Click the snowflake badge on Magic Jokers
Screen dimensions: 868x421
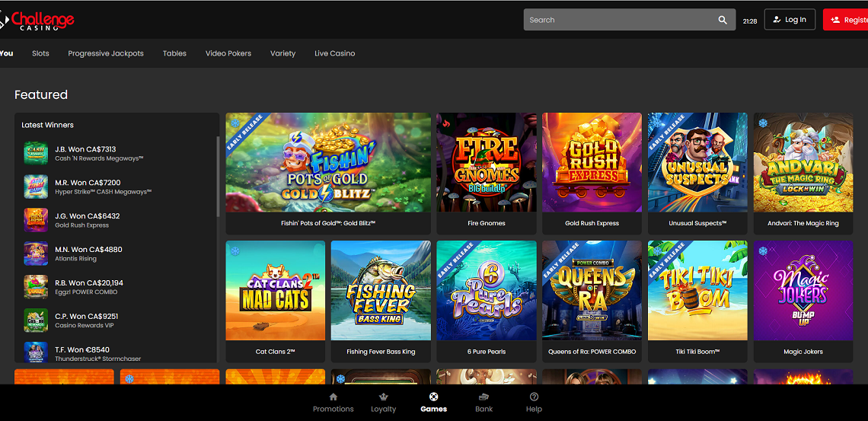click(763, 251)
